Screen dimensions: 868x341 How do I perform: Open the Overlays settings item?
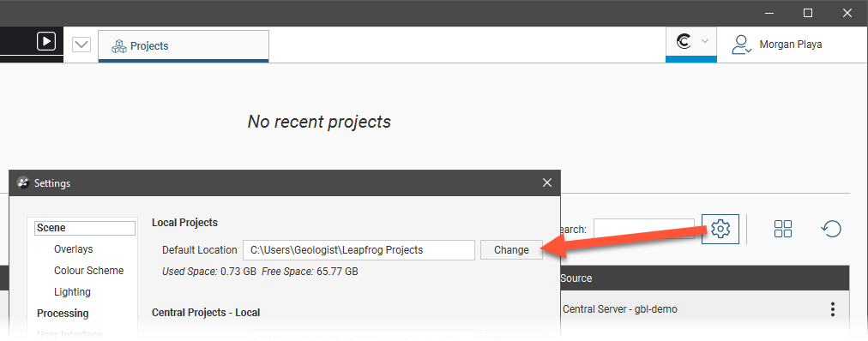coord(74,249)
